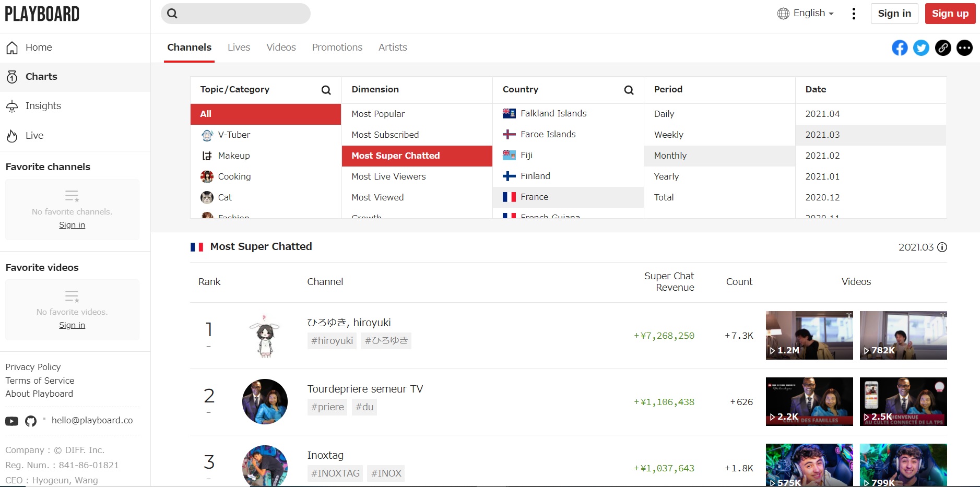Select the Cooking category
Viewport: 980px width, 487px height.
266,176
